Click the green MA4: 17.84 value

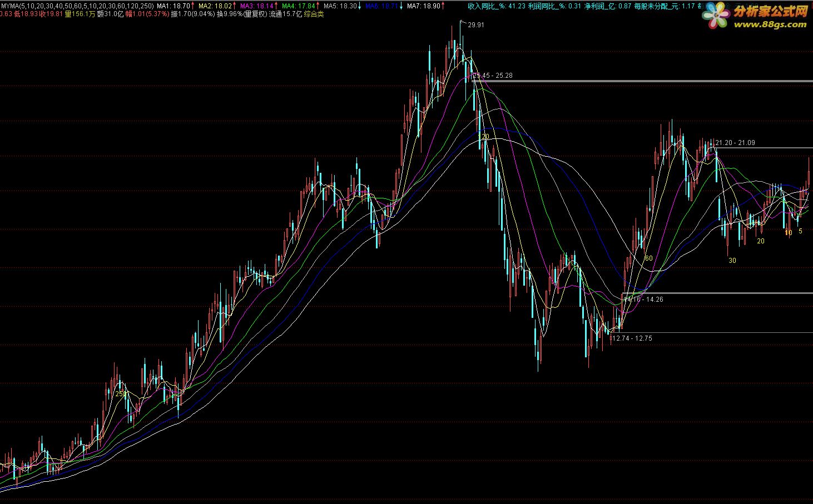pyautogui.click(x=299, y=6)
